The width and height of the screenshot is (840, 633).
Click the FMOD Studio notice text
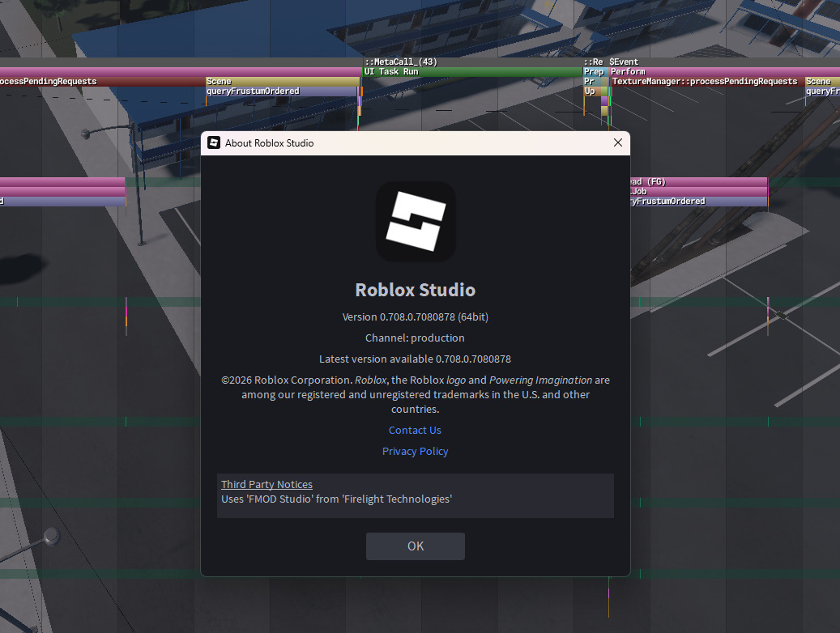point(336,499)
